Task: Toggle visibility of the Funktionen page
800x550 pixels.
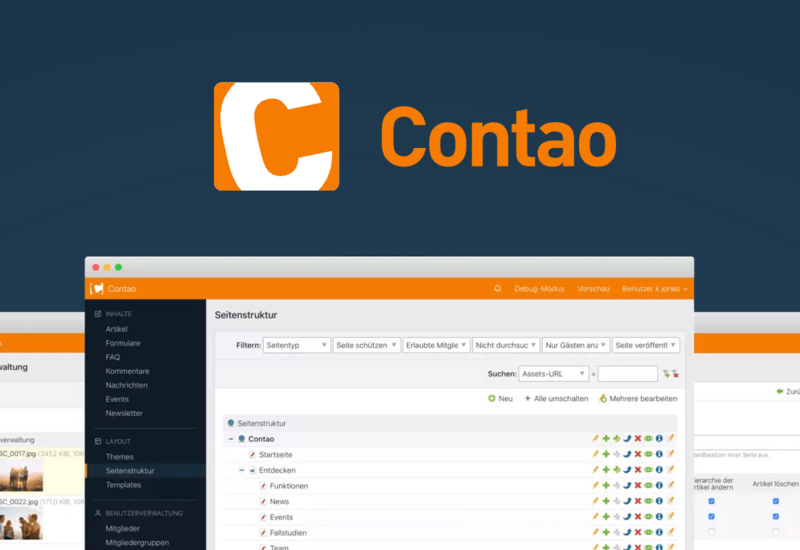Action: click(x=648, y=486)
